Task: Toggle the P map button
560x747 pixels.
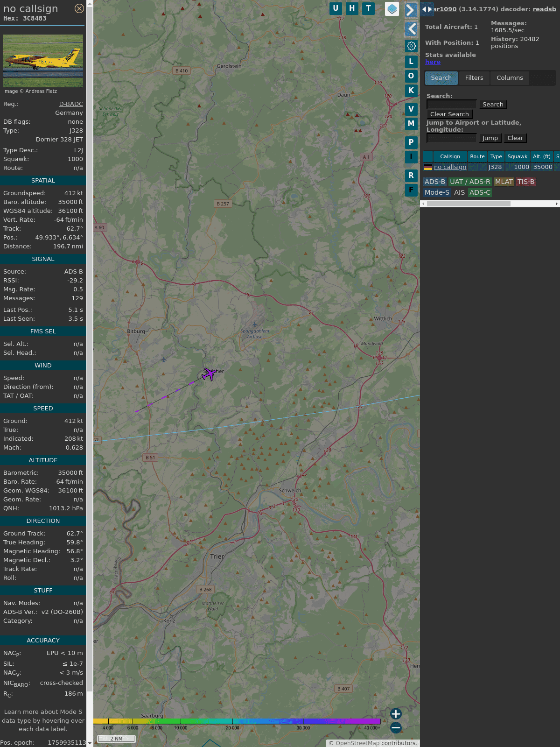Action: point(411,142)
